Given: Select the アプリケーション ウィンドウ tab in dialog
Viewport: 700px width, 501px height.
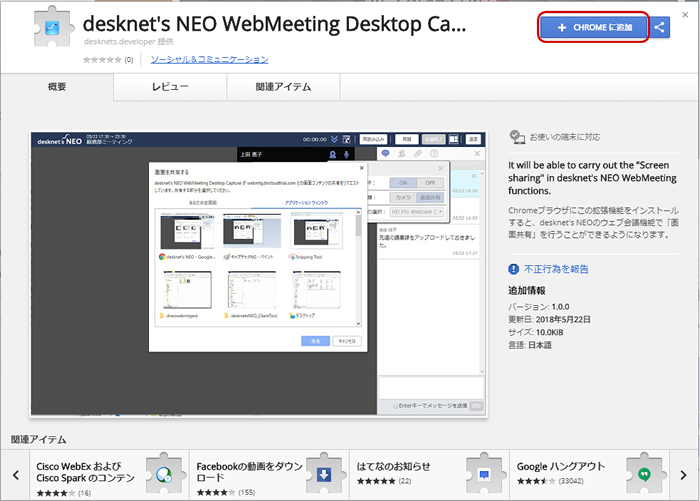Looking at the screenshot, I should point(306,203).
